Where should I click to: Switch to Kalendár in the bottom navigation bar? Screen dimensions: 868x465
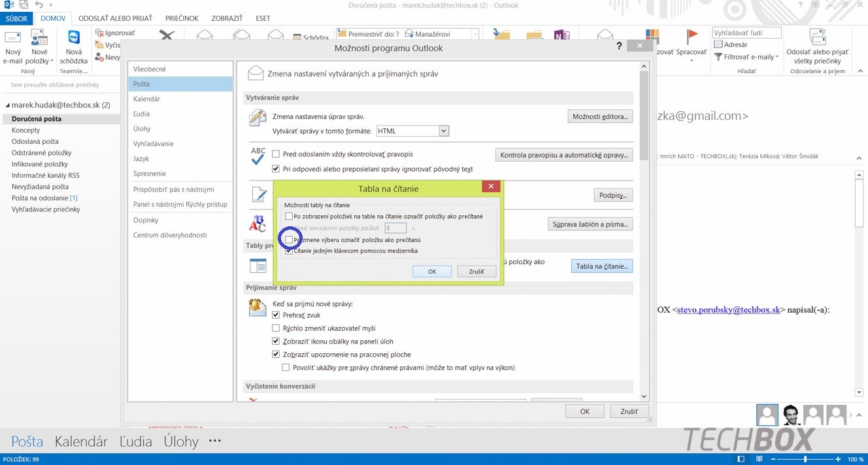[x=81, y=441]
